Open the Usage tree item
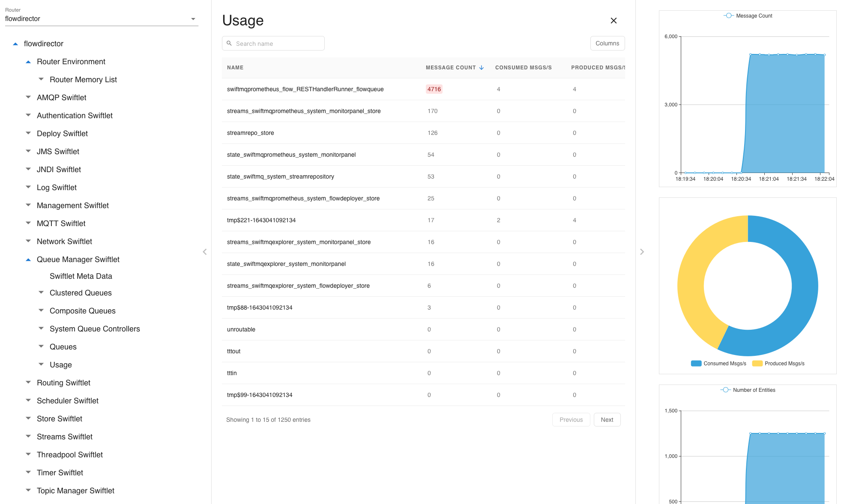Image resolution: width=847 pixels, height=504 pixels. (60, 365)
